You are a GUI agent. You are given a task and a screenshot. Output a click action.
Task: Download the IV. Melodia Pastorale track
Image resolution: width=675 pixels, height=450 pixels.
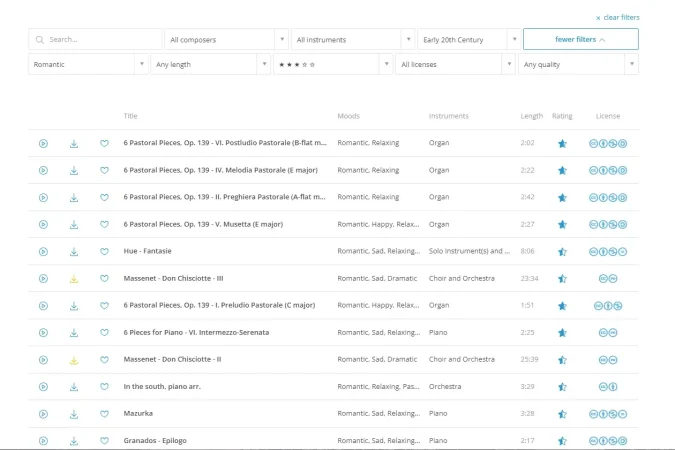74,171
